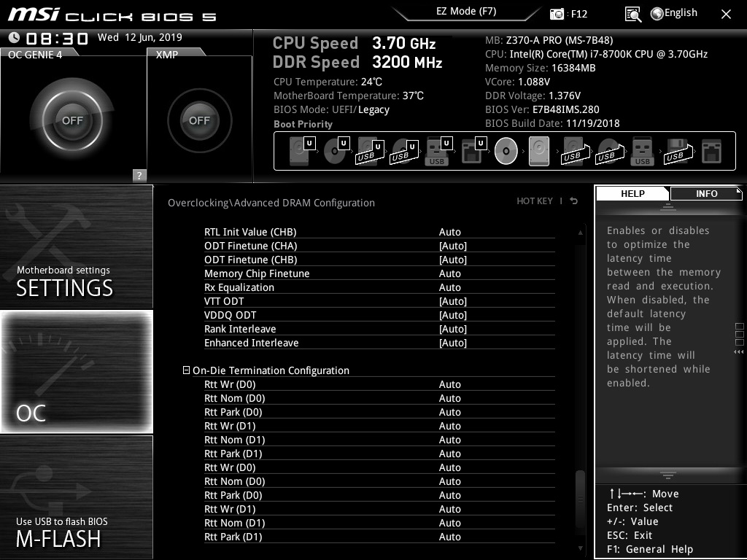The width and height of the screenshot is (747, 560).
Task: Select the UEFI USB key boot icon
Action: click(438, 152)
